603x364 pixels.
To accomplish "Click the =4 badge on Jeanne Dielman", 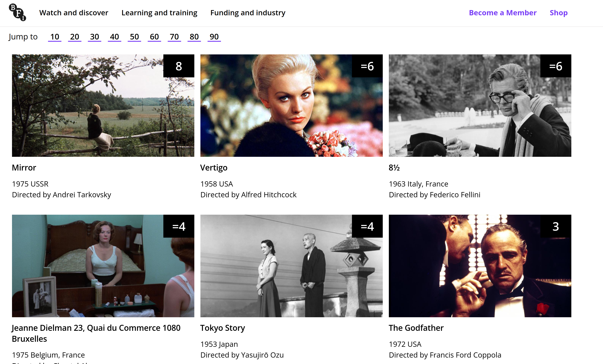I will coord(179,226).
